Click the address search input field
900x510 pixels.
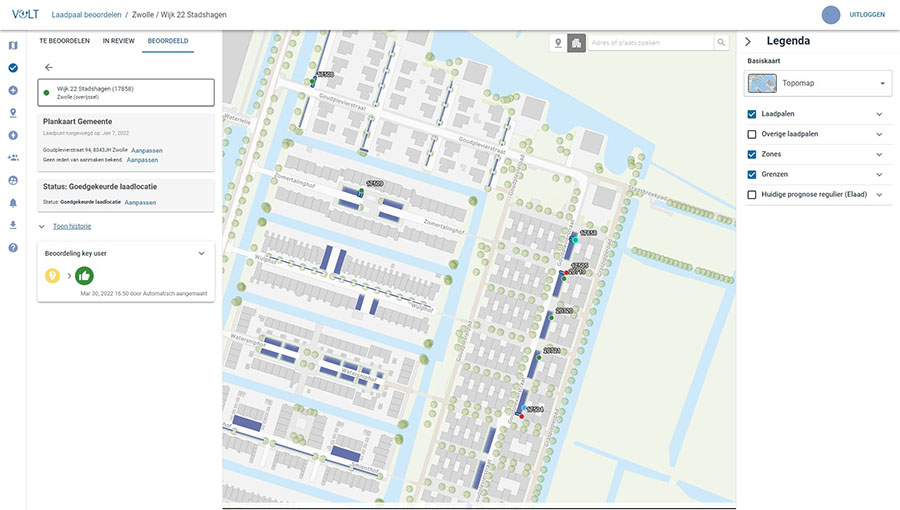pyautogui.click(x=650, y=43)
